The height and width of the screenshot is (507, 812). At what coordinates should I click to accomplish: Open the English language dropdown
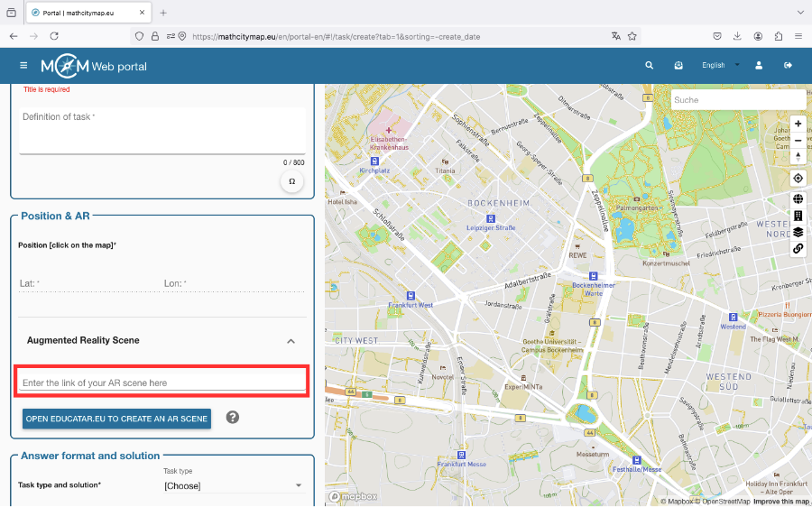720,66
